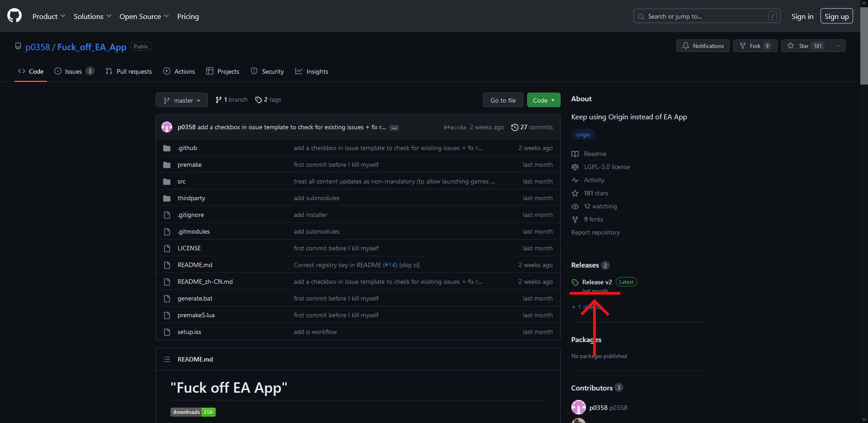Open commit hash 0facc8a
This screenshot has height=423, width=868.
(x=455, y=127)
